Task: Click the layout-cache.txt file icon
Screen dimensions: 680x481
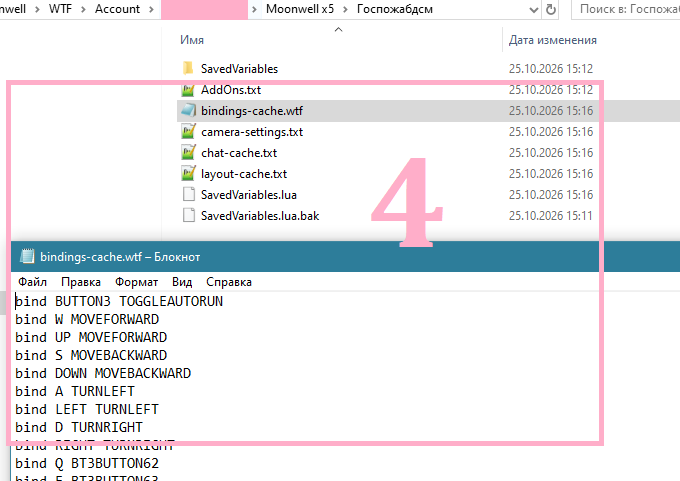Action: (x=188, y=174)
